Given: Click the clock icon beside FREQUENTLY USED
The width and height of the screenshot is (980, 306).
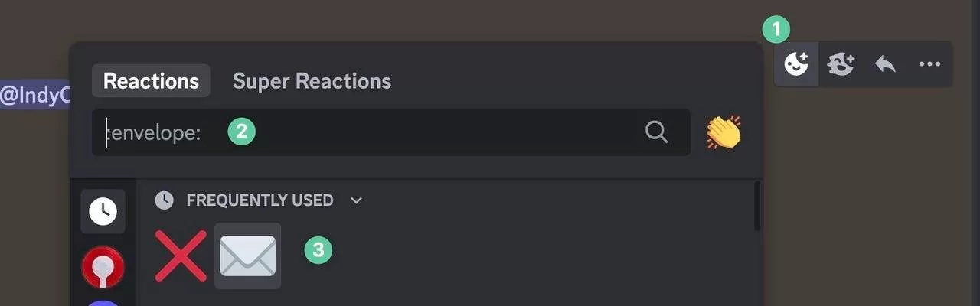Looking at the screenshot, I should click(x=164, y=200).
